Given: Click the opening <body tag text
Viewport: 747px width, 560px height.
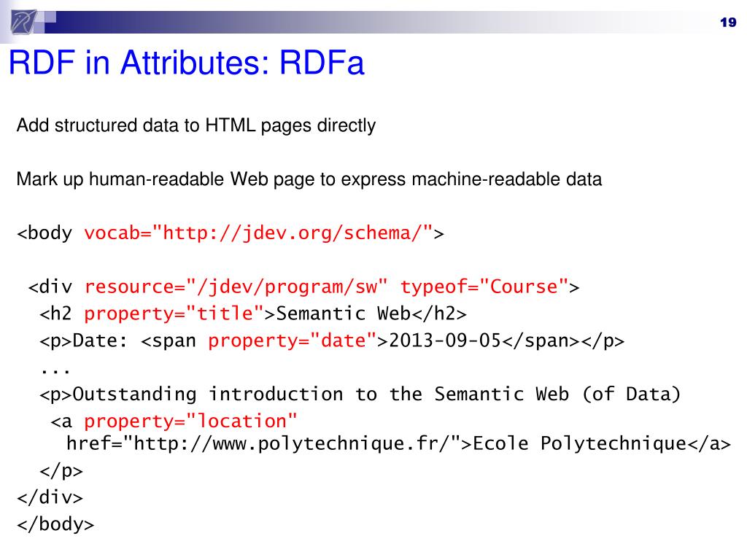Looking at the screenshot, I should click(44, 233).
